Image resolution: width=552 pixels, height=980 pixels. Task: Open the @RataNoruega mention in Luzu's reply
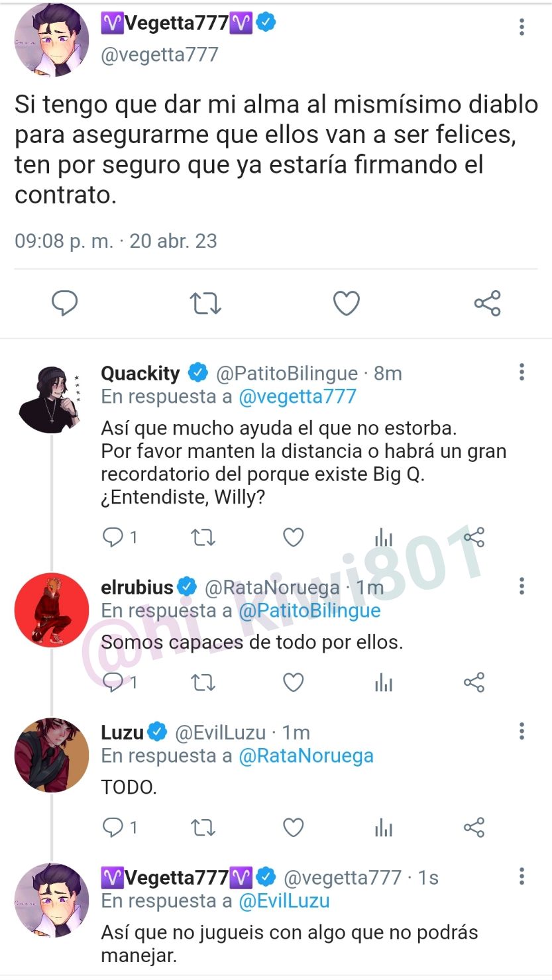(306, 756)
